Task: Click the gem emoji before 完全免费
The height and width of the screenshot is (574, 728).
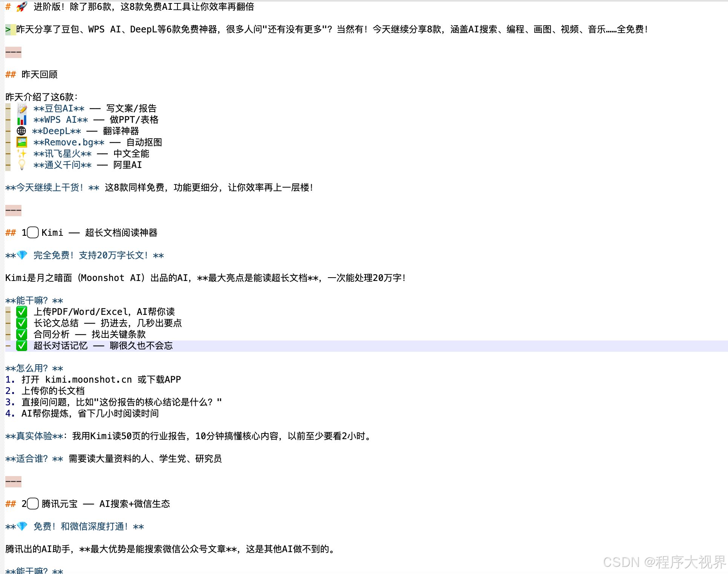Action: (22, 255)
